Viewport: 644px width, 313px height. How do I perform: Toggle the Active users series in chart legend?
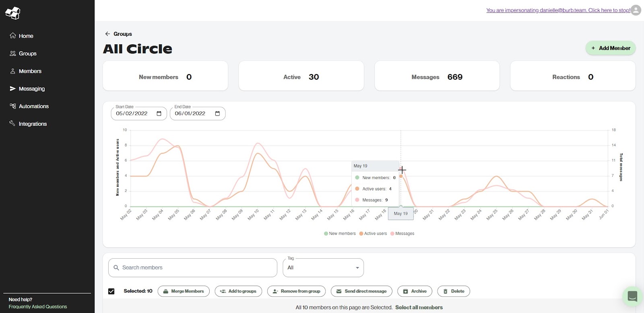pos(373,233)
